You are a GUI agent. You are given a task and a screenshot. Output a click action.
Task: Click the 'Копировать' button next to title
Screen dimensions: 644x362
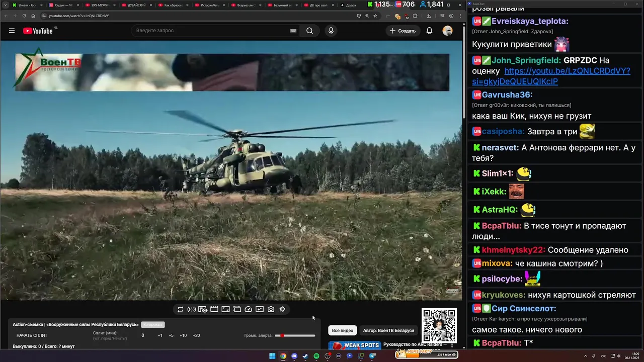(x=153, y=325)
